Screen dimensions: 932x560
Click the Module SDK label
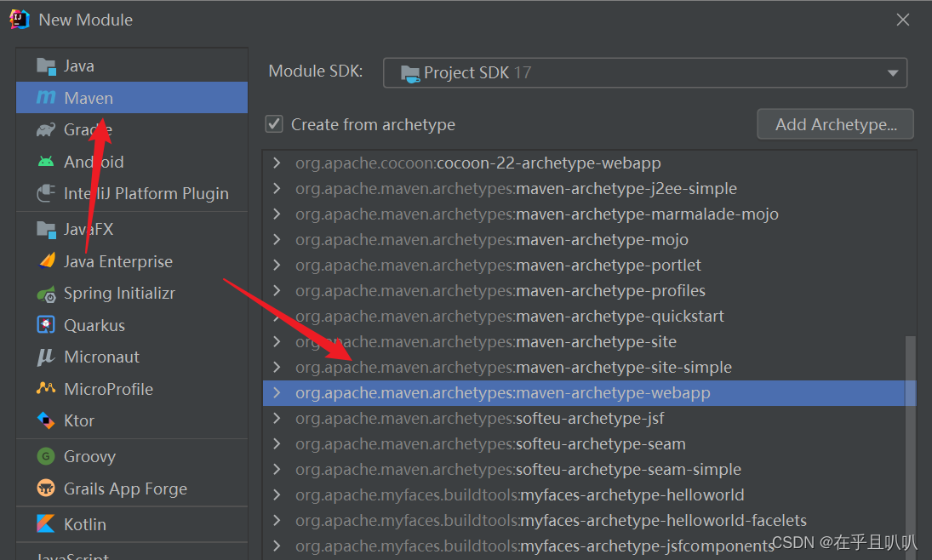[x=316, y=71]
